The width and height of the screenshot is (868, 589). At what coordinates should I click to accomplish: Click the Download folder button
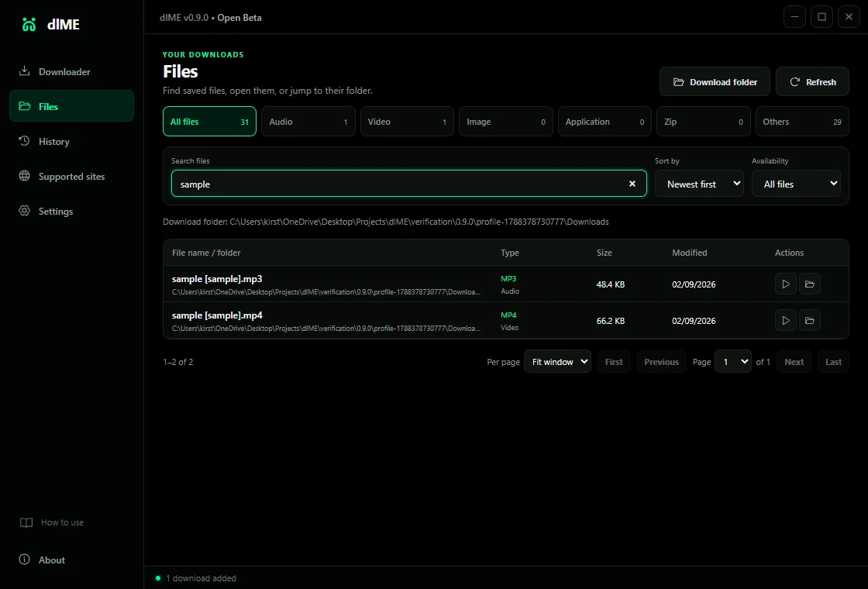(x=715, y=82)
